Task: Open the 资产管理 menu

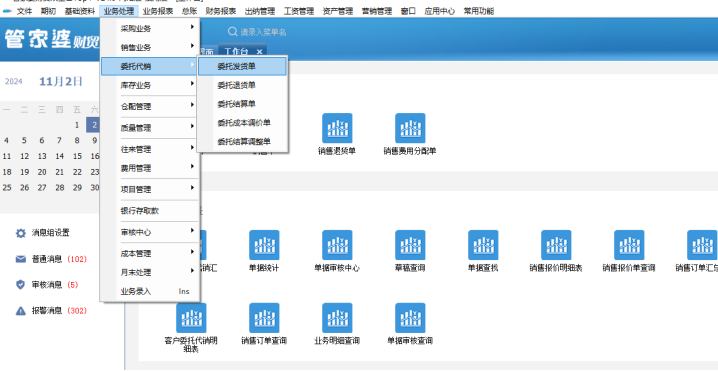Action: pyautogui.click(x=338, y=11)
